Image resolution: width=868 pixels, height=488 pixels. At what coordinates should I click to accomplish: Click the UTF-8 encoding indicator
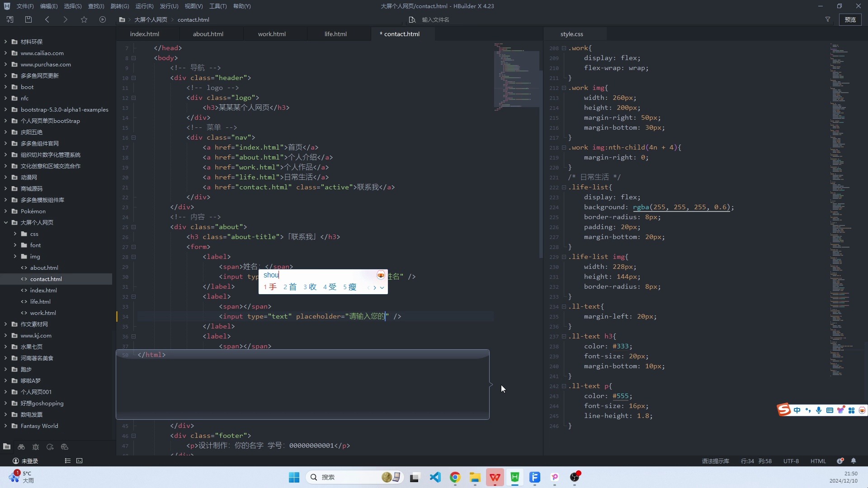(x=791, y=461)
